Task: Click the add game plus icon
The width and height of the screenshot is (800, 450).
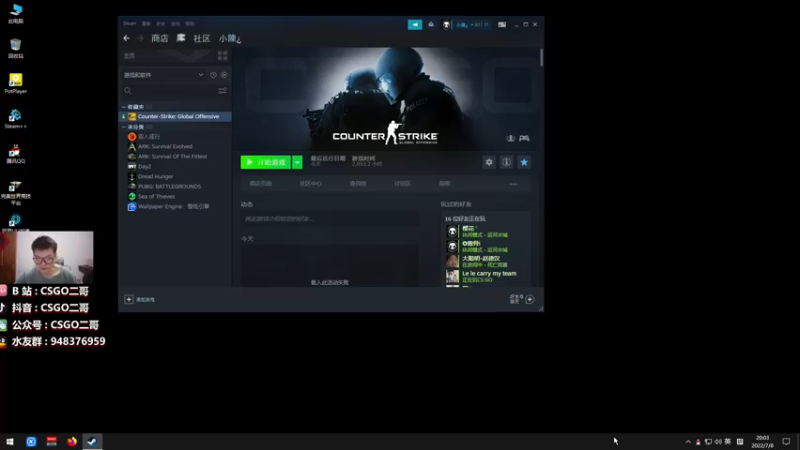Action: (x=129, y=299)
